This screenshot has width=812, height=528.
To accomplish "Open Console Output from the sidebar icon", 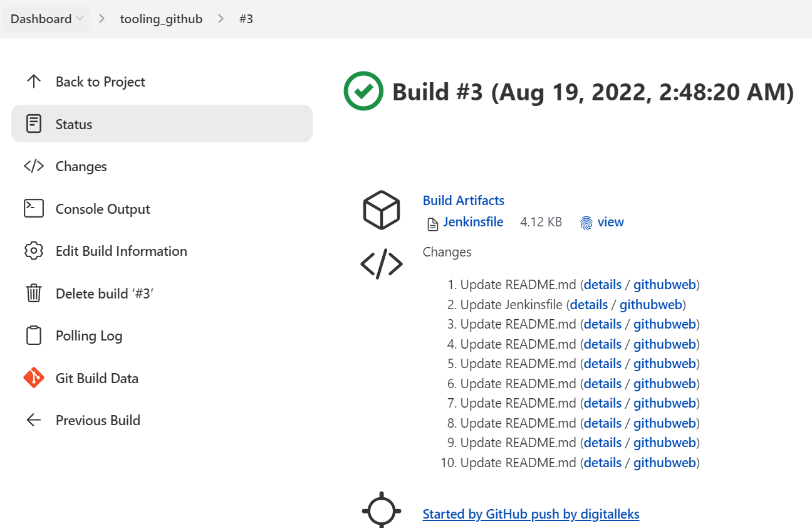I will (x=33, y=208).
